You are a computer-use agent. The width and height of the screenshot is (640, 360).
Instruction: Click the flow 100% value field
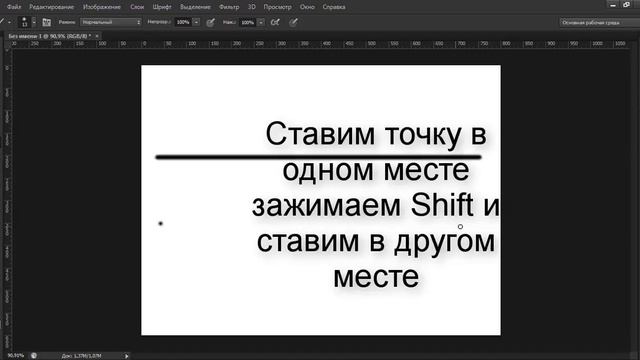tap(247, 22)
